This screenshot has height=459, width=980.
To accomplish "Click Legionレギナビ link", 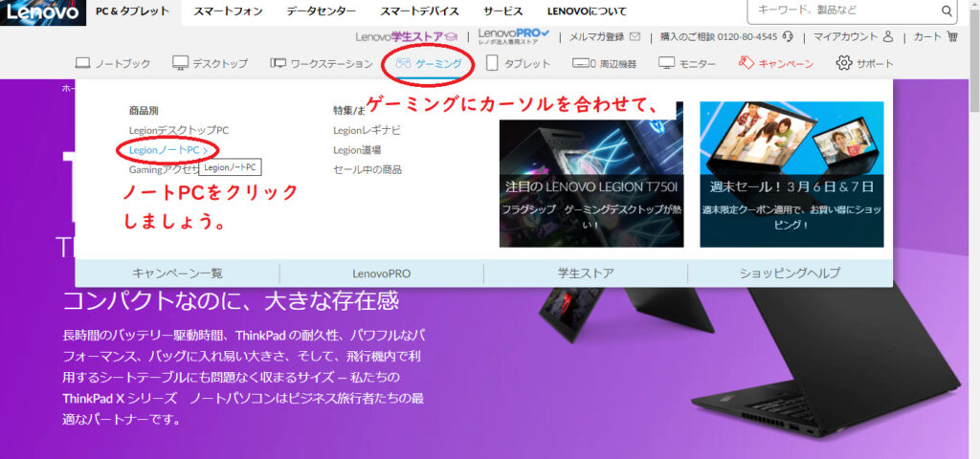I will (367, 130).
